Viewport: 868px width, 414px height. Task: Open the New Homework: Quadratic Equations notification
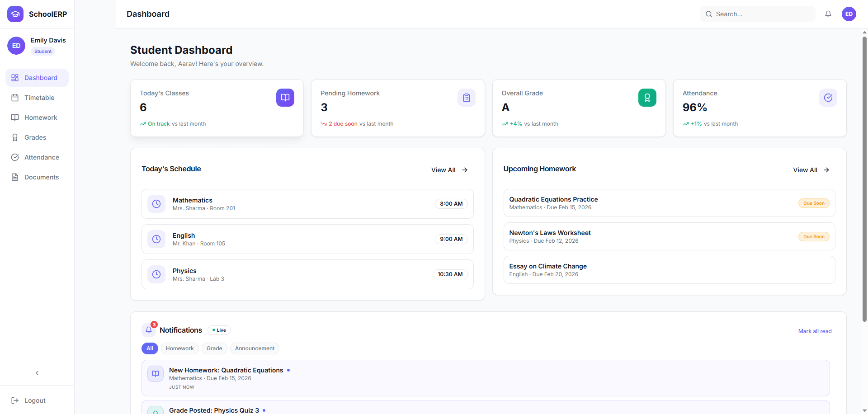[486, 378]
